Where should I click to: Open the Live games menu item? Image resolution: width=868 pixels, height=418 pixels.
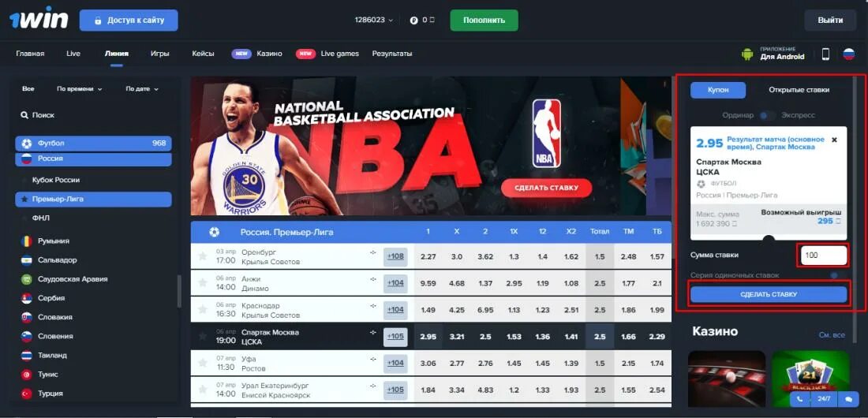click(340, 54)
